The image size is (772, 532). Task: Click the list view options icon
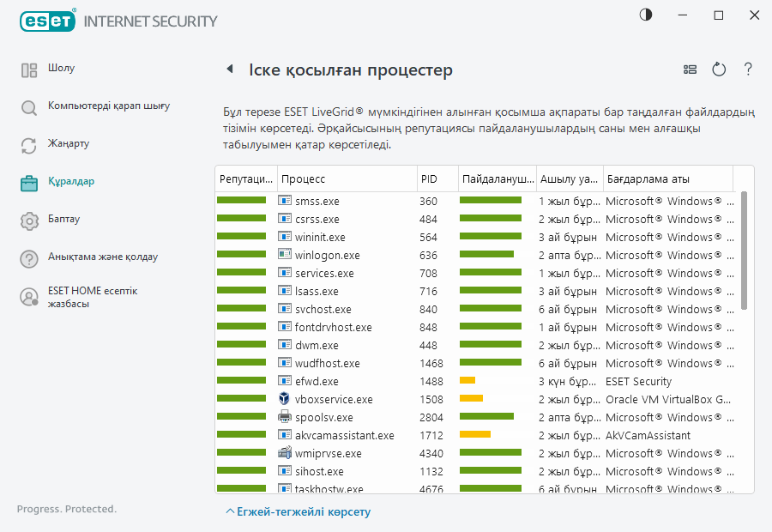point(690,70)
